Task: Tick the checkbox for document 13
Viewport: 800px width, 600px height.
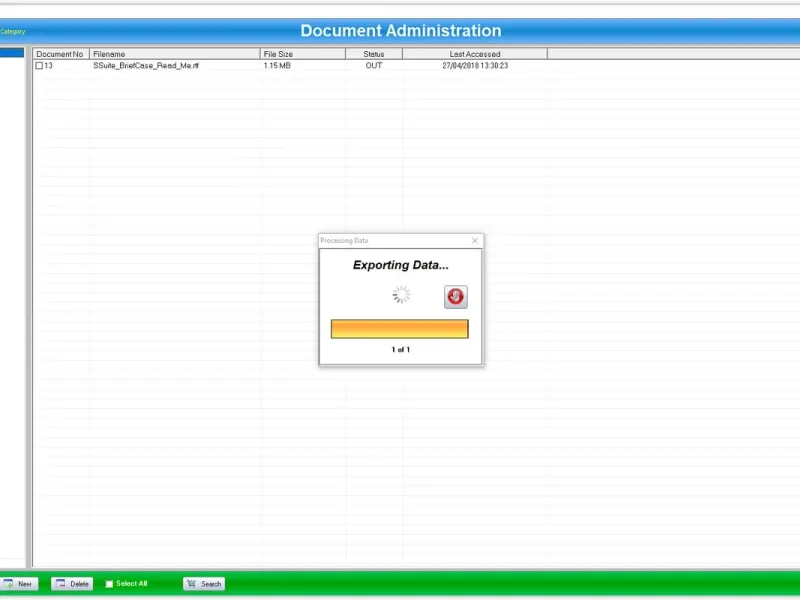Action: (x=39, y=66)
